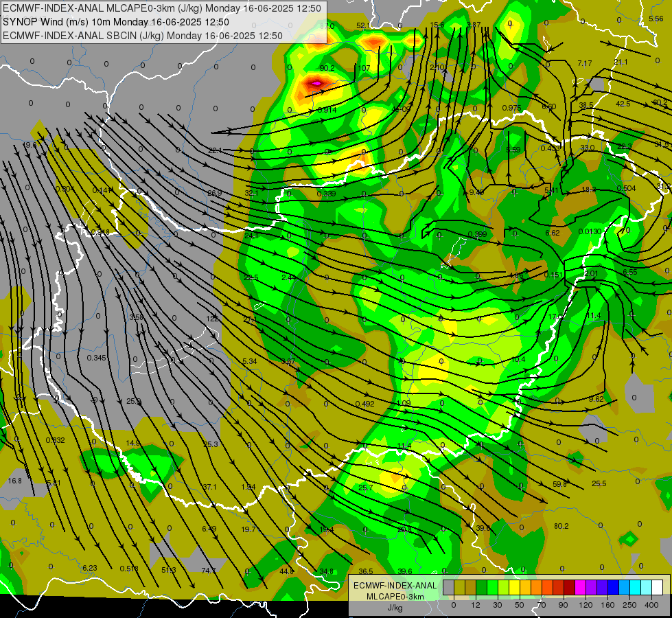
Task: Click the map value 122
Action: [x=212, y=319]
